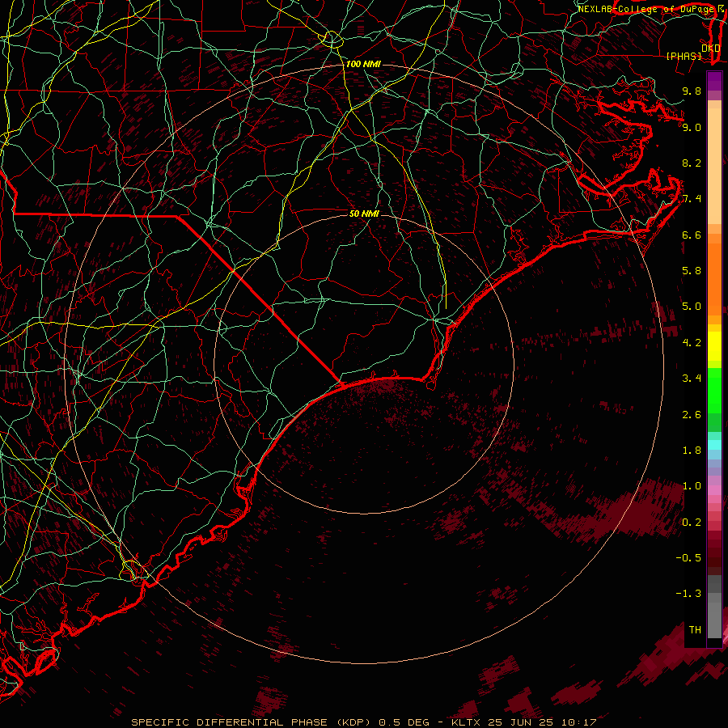Click the TH label on the color scale
Viewport: 728px width, 728px height.
tap(695, 630)
